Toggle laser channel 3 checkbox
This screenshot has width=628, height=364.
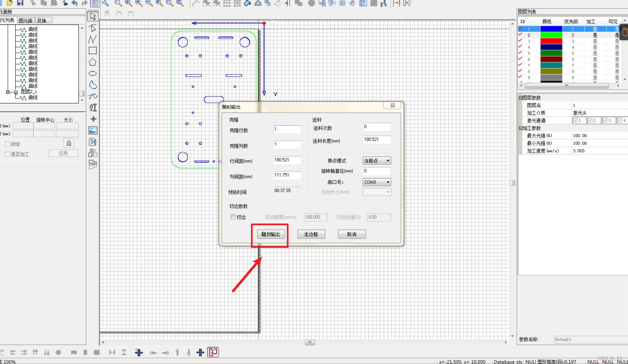[605, 120]
